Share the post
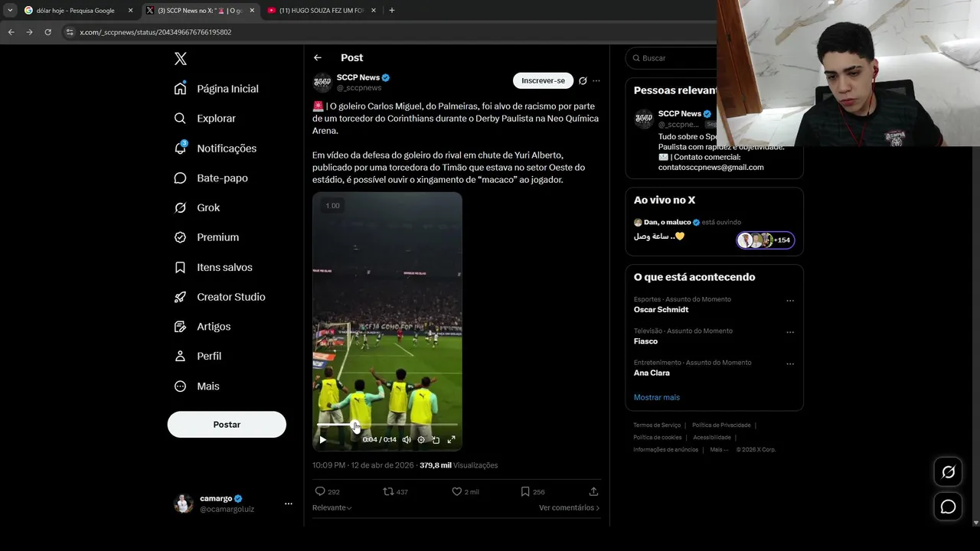 (593, 492)
